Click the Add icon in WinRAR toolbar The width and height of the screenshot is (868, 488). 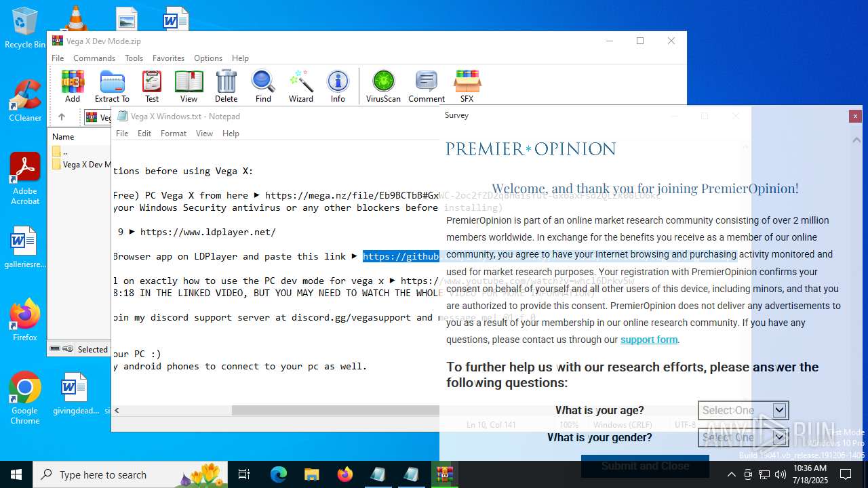pyautogui.click(x=73, y=86)
